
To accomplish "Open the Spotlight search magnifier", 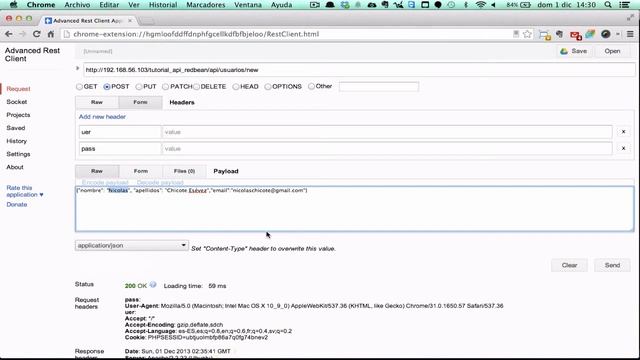I will pos(608,5).
